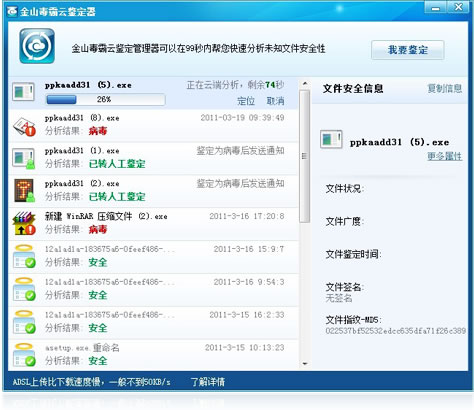Click the Kingsoft cloud appraiser logo icon

(37, 46)
